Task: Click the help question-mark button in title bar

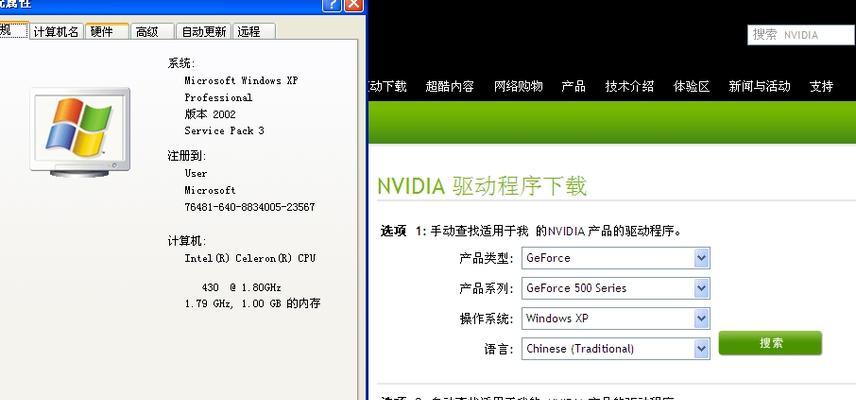Action: (332, 5)
